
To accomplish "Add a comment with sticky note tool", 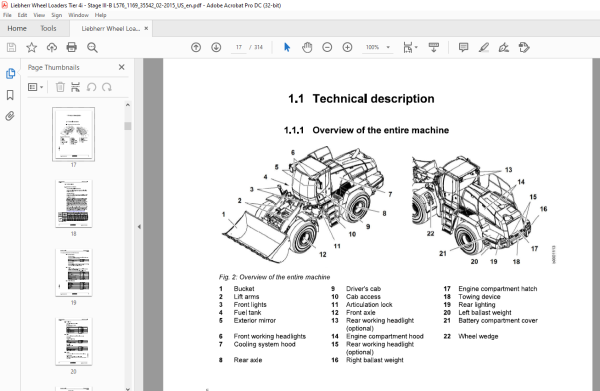I will click(x=463, y=47).
